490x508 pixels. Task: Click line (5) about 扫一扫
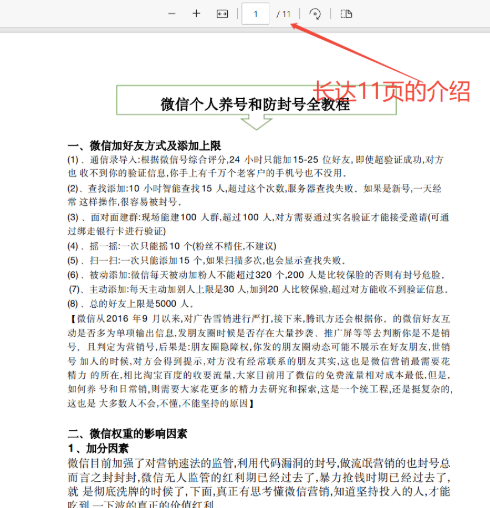tap(206, 260)
